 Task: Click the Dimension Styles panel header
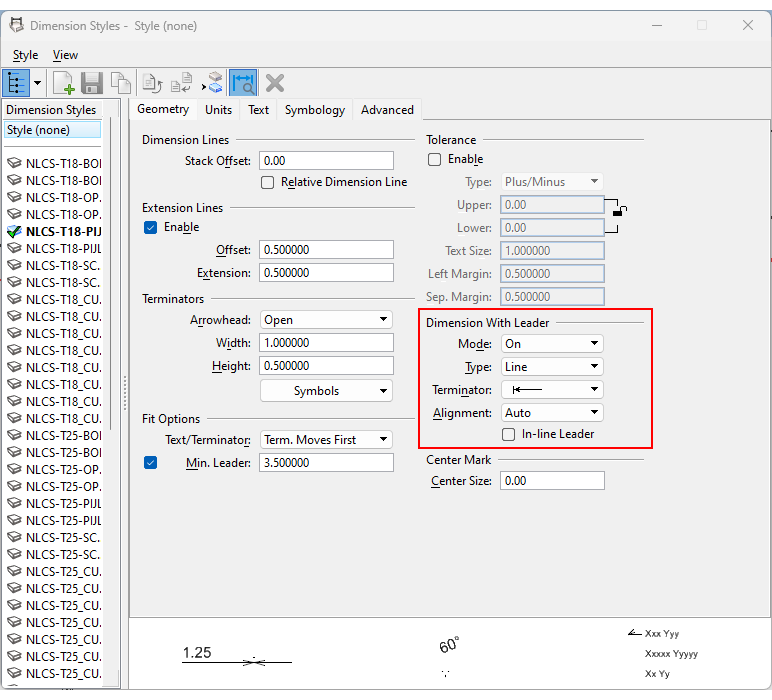coord(51,110)
